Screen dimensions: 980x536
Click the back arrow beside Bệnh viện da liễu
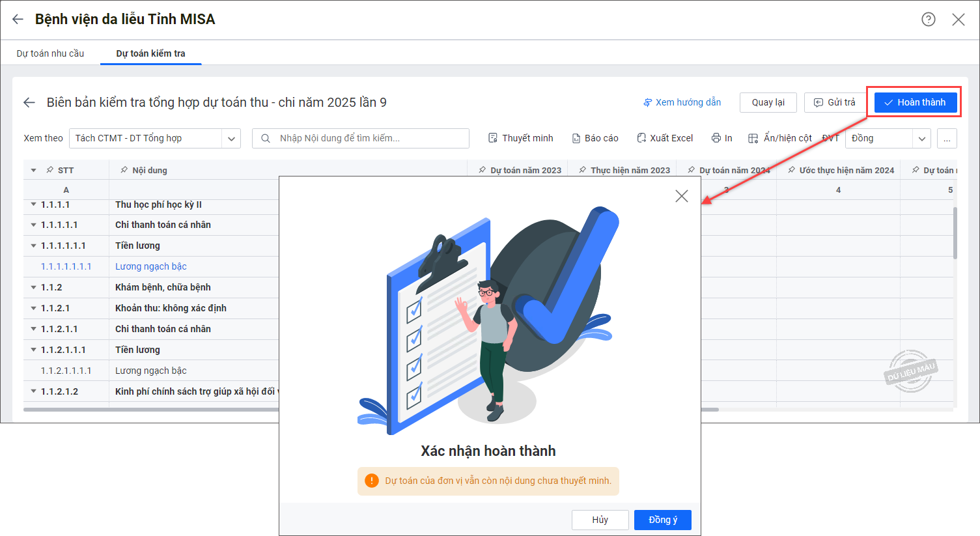(x=18, y=20)
